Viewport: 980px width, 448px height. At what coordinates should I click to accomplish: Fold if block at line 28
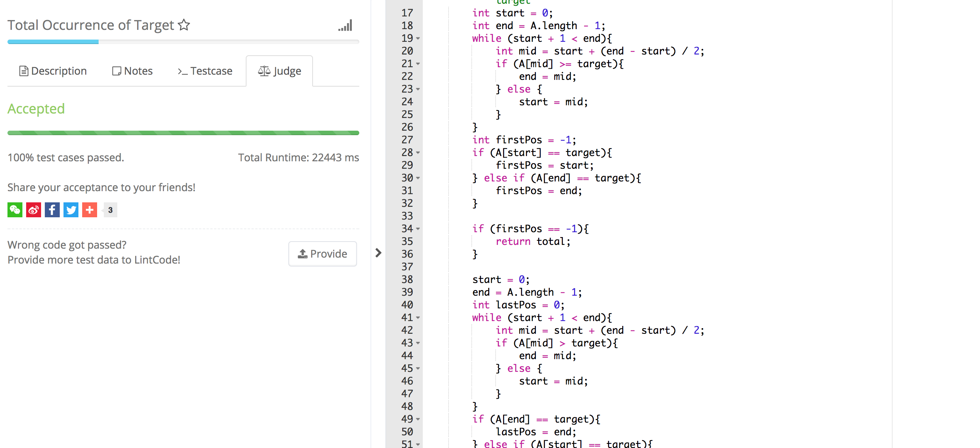click(x=418, y=153)
